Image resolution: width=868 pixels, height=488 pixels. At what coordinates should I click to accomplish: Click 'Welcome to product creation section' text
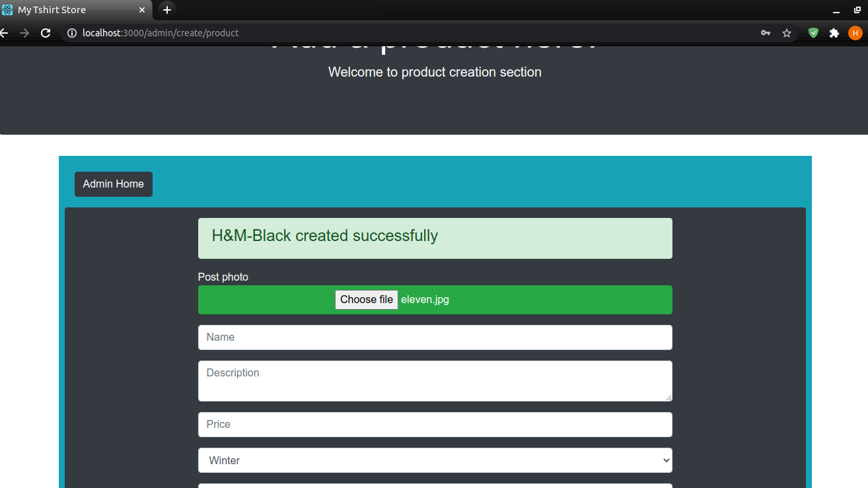(435, 72)
